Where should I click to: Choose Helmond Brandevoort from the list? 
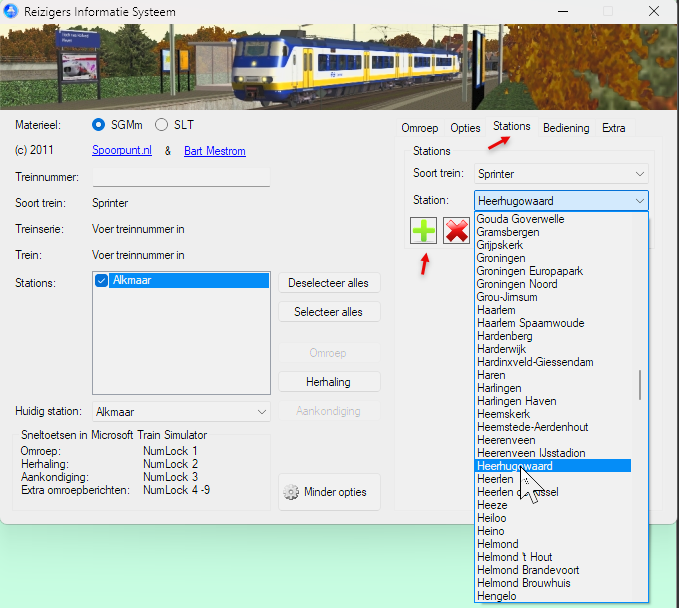553,570
